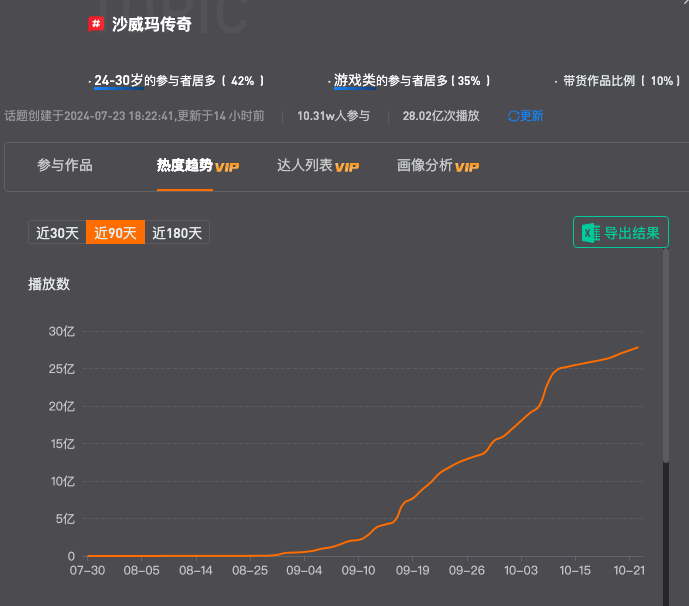Click the 更新 refresh link
This screenshot has height=606, width=689.
(x=526, y=116)
